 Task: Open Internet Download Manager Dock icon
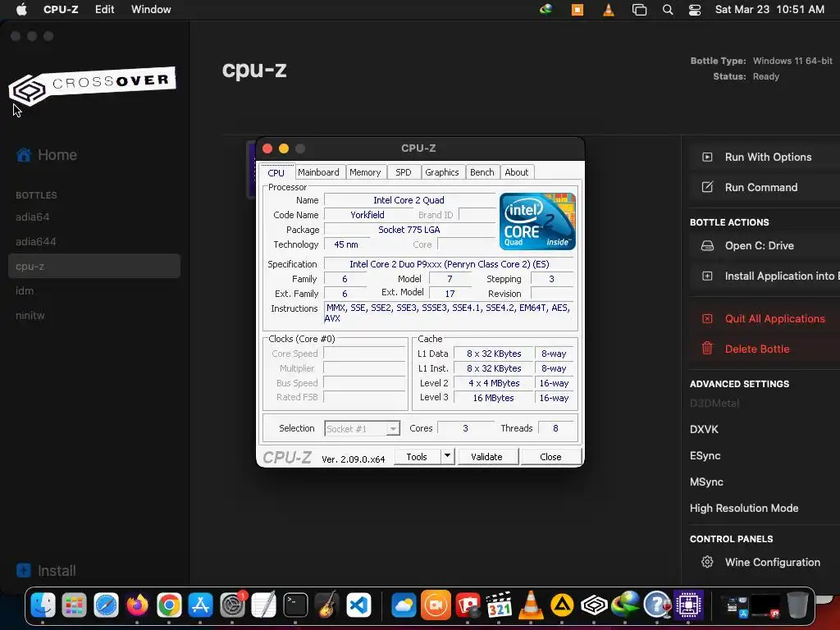click(625, 605)
